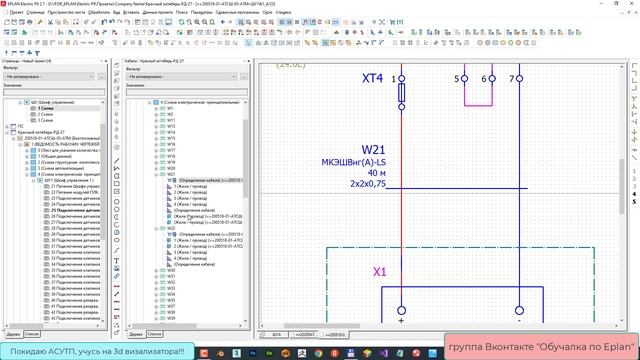Select the red aligned dimension tool
This screenshot has width=640, height=360.
[117, 294]
